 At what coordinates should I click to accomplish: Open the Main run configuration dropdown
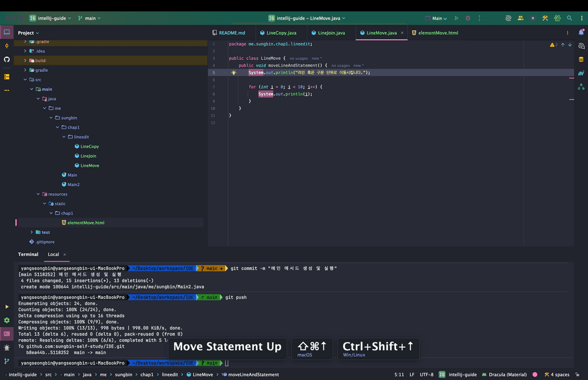point(437,18)
